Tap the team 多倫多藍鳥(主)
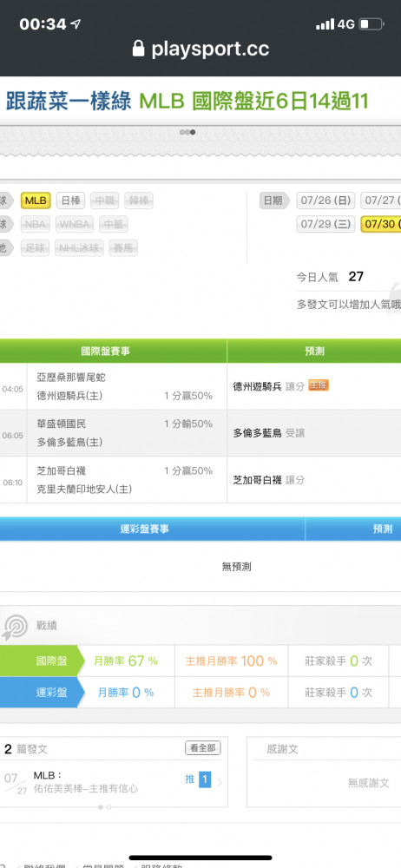The width and height of the screenshot is (401, 868). coord(69,443)
